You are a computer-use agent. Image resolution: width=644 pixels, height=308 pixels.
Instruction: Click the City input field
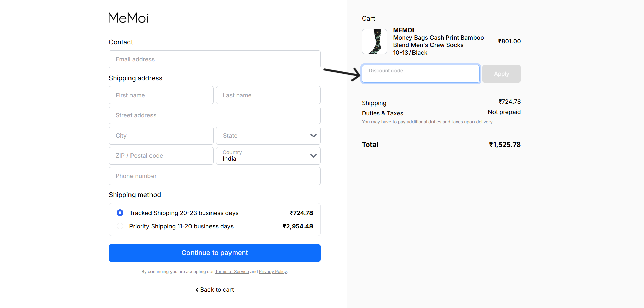tap(161, 136)
